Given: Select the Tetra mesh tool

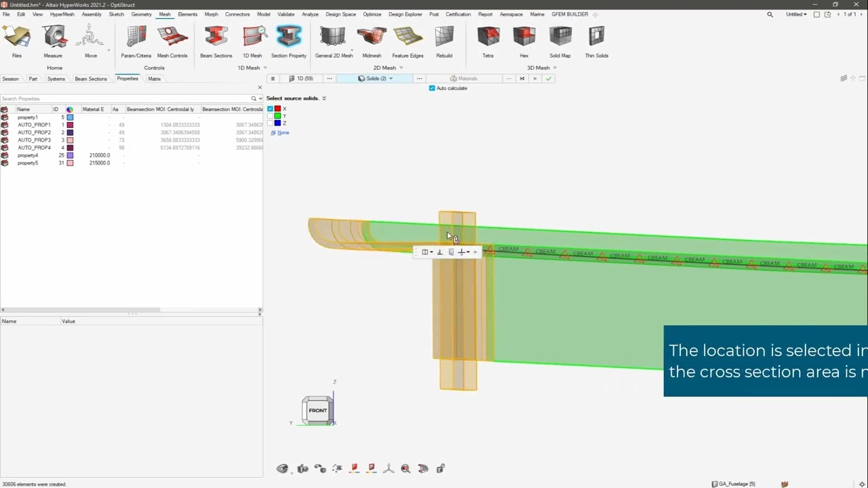Looking at the screenshot, I should [488, 42].
